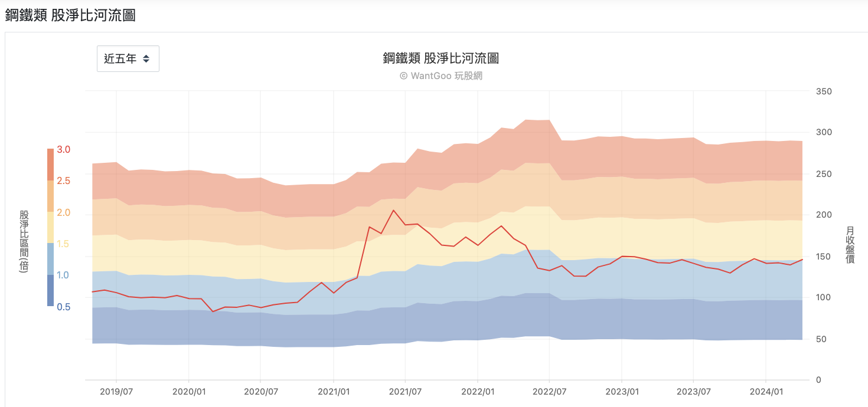Click the 2022/07 x-axis date label

[x=549, y=391]
